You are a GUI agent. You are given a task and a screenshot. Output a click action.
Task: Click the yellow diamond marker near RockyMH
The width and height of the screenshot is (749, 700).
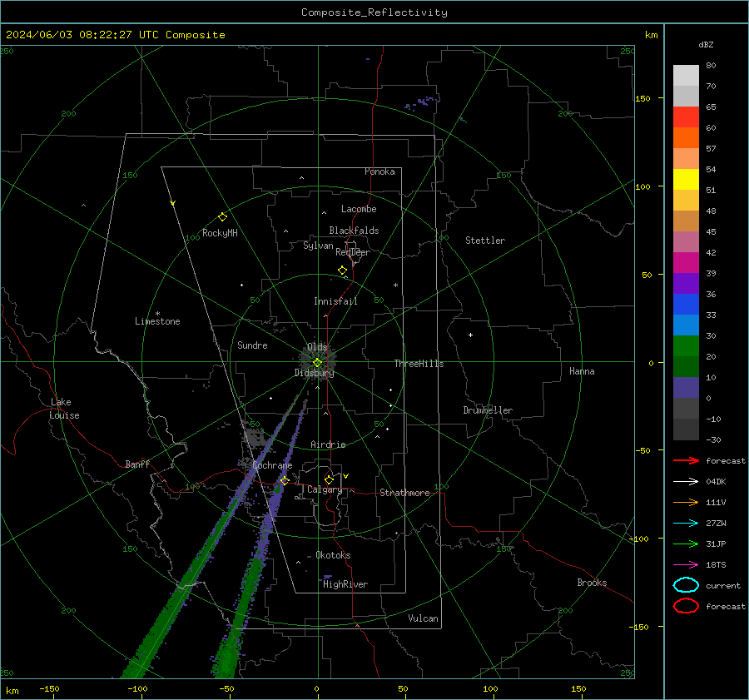click(222, 217)
